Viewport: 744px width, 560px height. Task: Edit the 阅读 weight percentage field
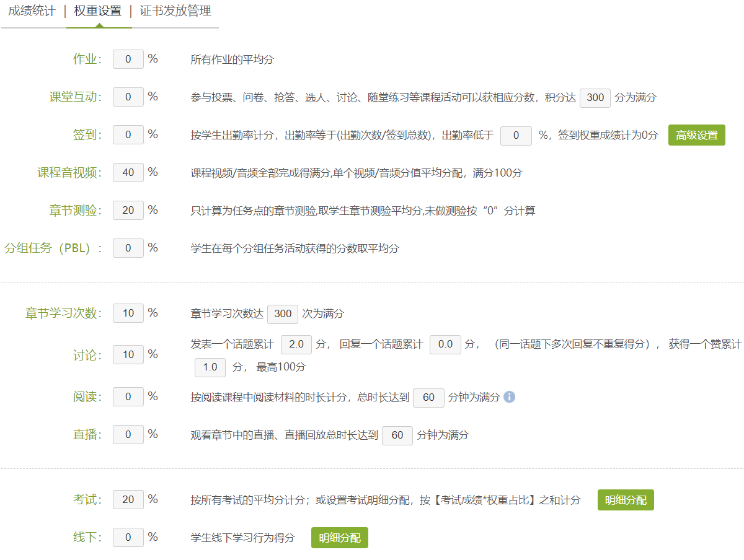click(128, 397)
